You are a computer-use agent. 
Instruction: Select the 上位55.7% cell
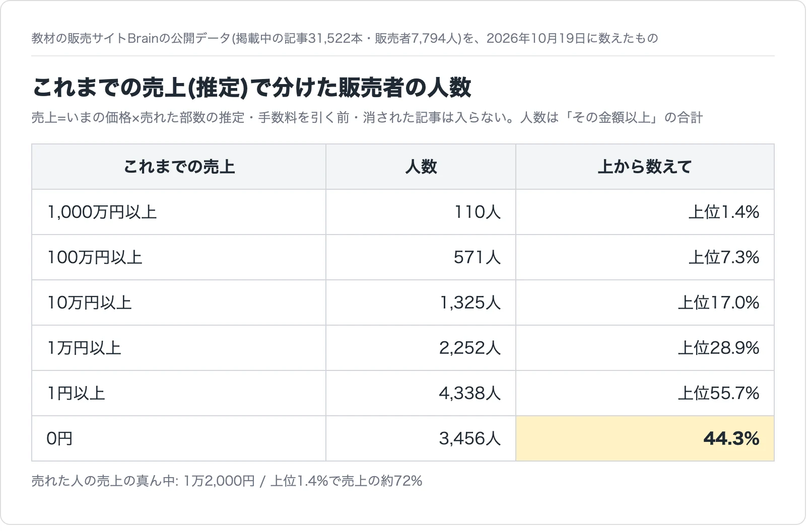[x=645, y=393]
